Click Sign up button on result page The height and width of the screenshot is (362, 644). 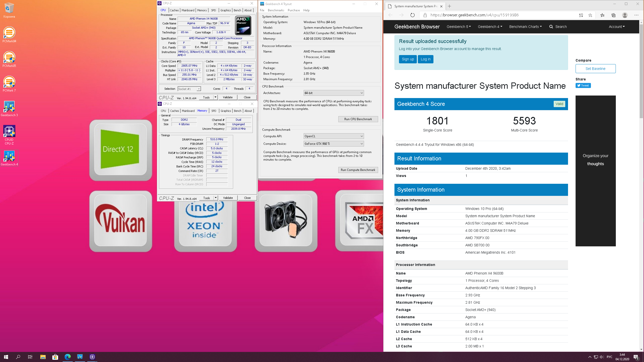[x=408, y=59]
